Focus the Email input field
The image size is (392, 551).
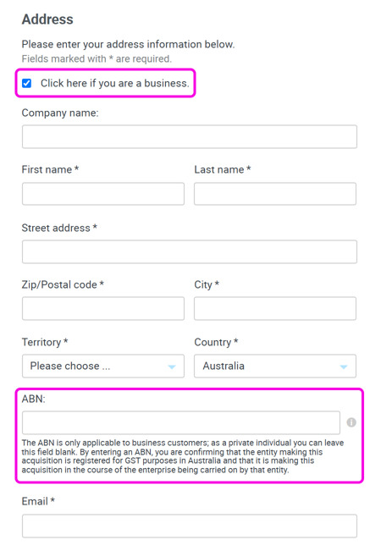[190, 526]
